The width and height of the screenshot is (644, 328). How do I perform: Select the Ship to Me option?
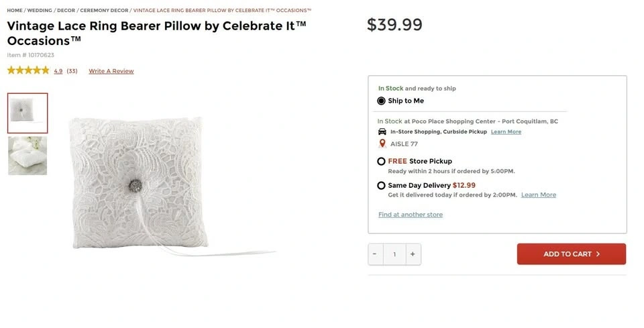point(381,101)
